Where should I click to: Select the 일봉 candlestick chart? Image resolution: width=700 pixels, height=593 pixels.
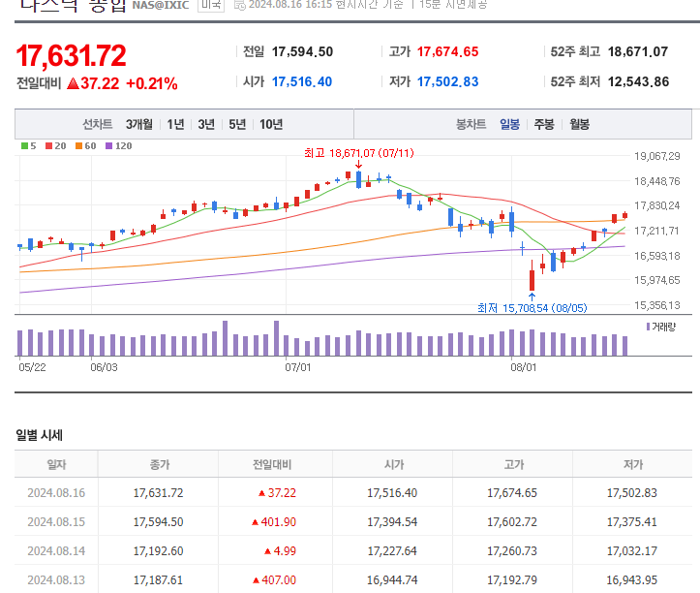(x=509, y=124)
